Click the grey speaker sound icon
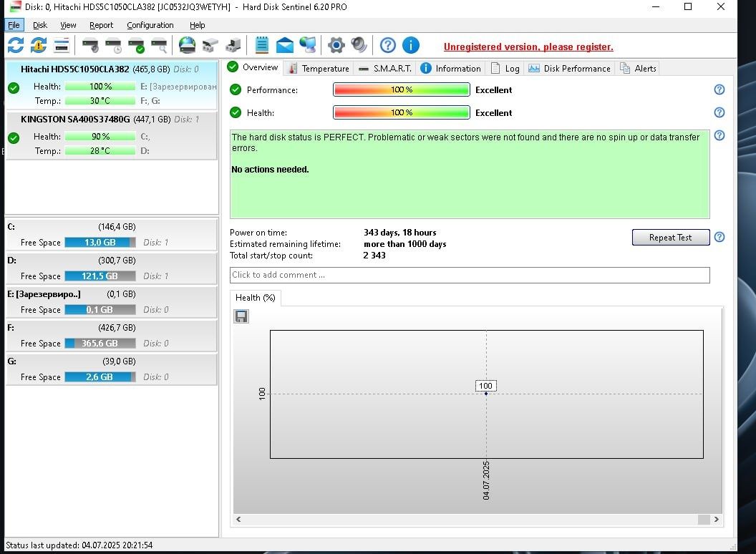 (359, 46)
